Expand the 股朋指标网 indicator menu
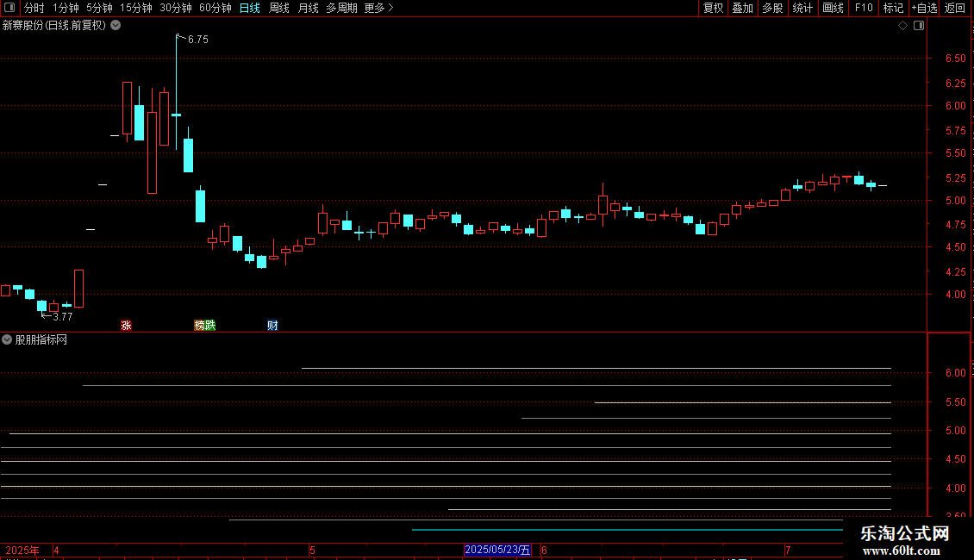This screenshot has height=560, width=974. tap(7, 339)
